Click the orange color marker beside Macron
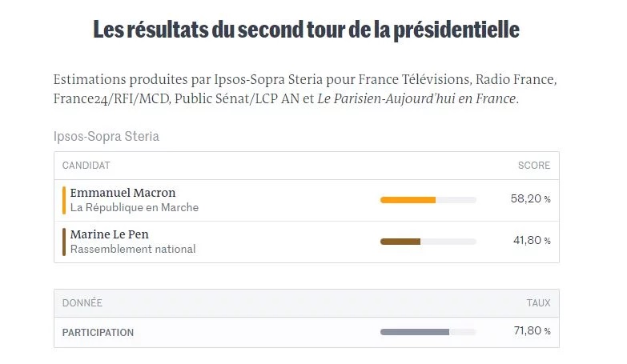Screen dimensions: 627x364 point(64,200)
